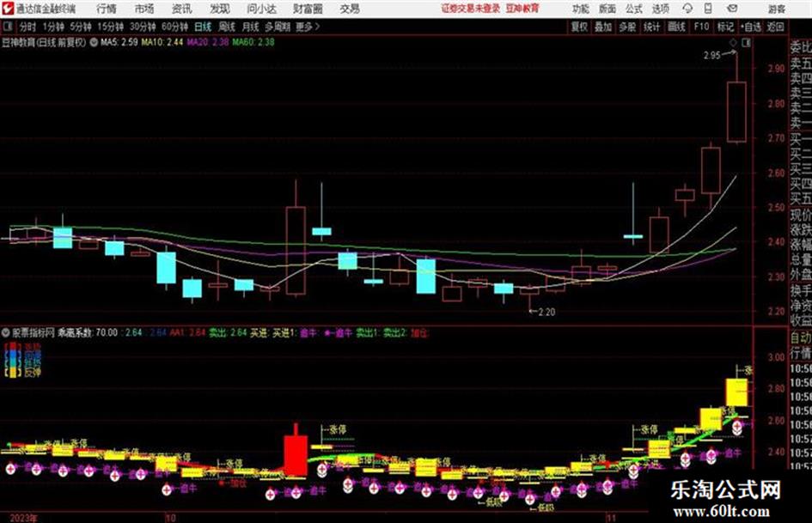Image resolution: width=812 pixels, height=523 pixels.
Task: Switch to the 5分钟 period tab
Action: click(80, 27)
